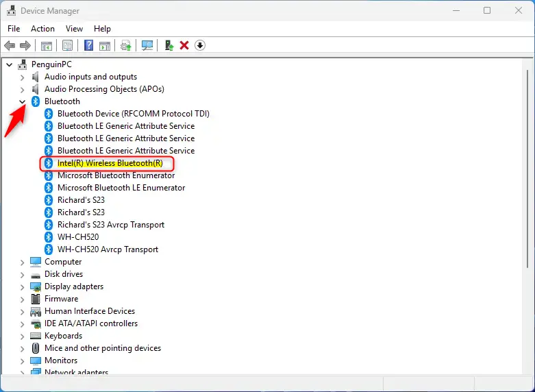Click the Keyboards category icon
Image resolution: width=535 pixels, height=392 pixels.
[x=36, y=336]
